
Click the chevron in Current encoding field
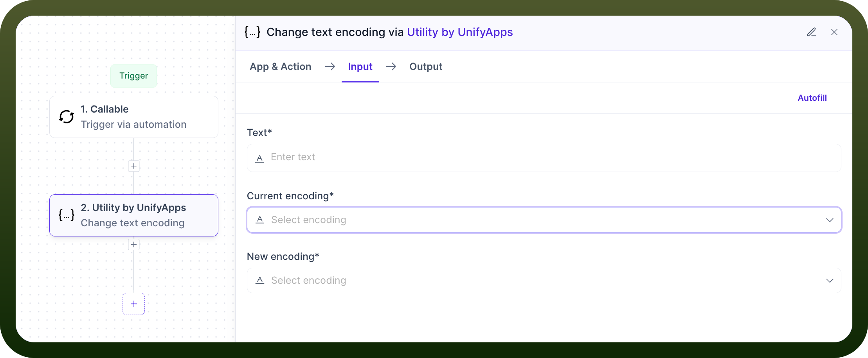coord(830,220)
